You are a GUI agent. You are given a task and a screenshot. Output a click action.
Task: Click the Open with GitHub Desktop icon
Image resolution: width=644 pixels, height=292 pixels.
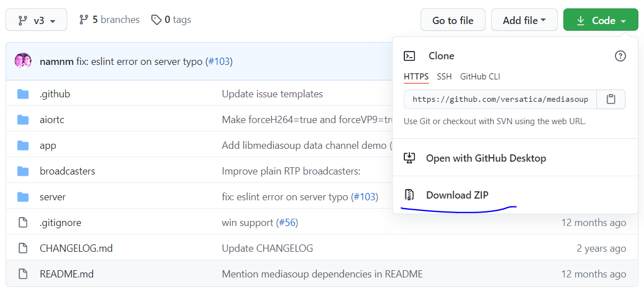(x=409, y=158)
